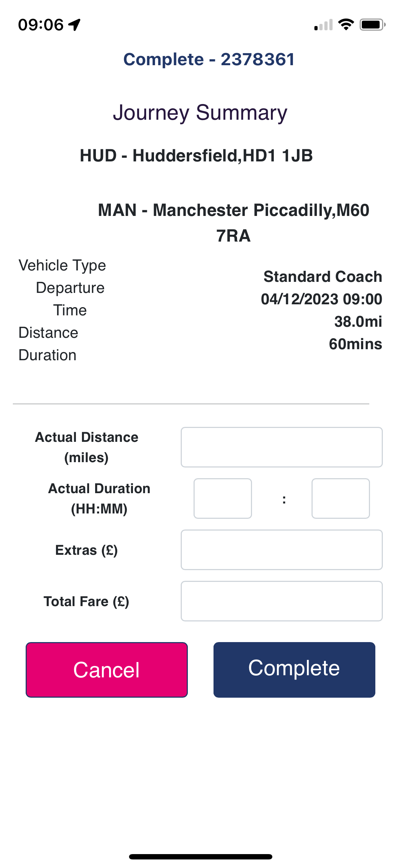The height and width of the screenshot is (868, 401).
Task: Tap the battery indicator icon
Action: point(372,25)
